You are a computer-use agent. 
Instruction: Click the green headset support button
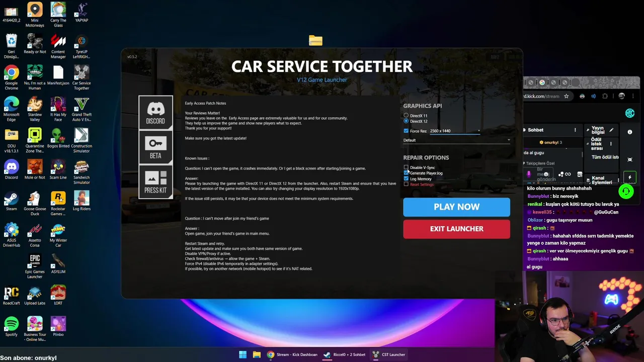626,192
